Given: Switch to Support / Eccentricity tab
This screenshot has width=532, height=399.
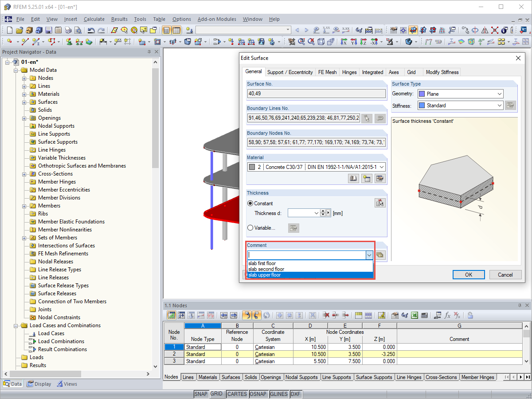Looking at the screenshot, I should (x=290, y=72).
